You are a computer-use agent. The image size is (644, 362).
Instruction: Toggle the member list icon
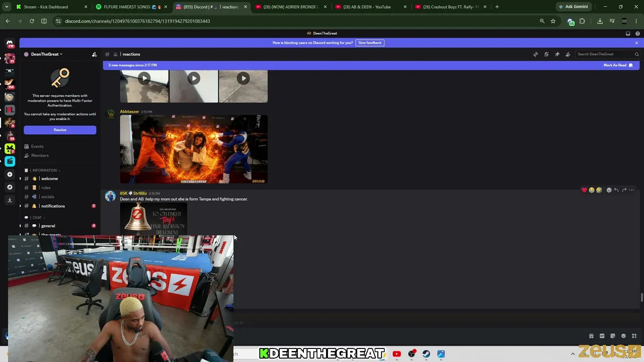click(568, 54)
